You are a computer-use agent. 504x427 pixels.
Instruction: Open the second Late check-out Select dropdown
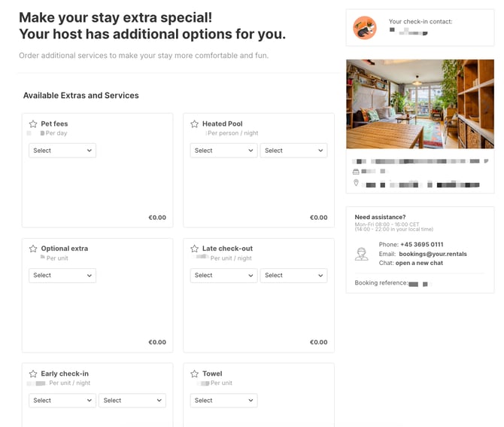point(294,276)
